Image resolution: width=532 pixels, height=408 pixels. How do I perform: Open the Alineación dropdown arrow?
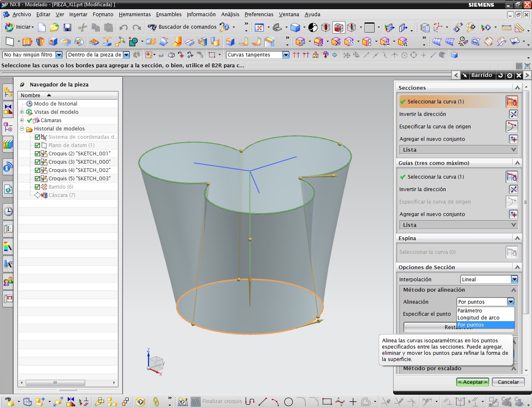pyautogui.click(x=511, y=302)
